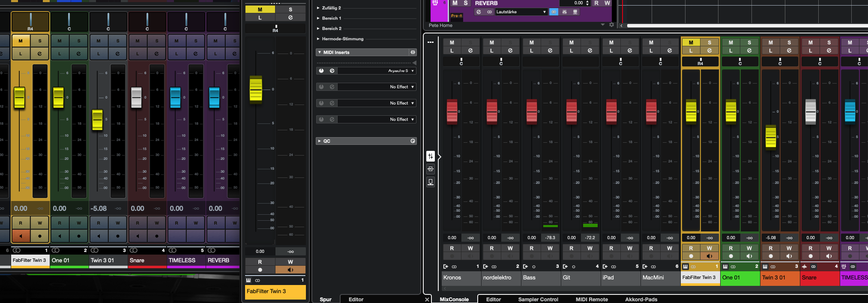Open the Lautstärke automation parameter dropdown
868x303 pixels.
click(x=521, y=12)
